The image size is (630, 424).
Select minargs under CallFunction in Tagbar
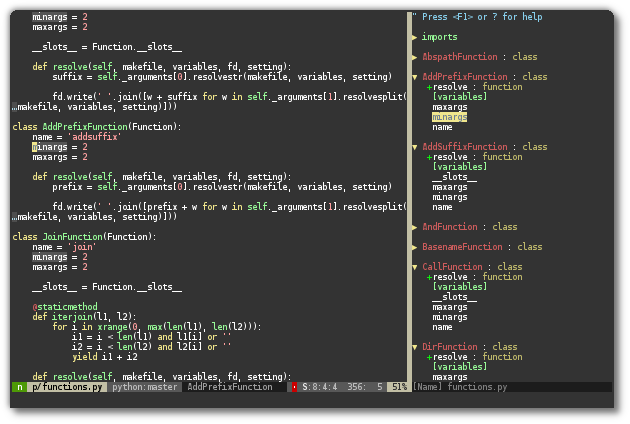pos(450,317)
